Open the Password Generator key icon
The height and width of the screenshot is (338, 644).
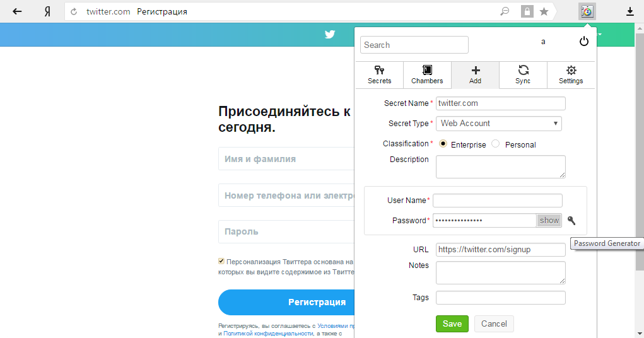click(571, 221)
